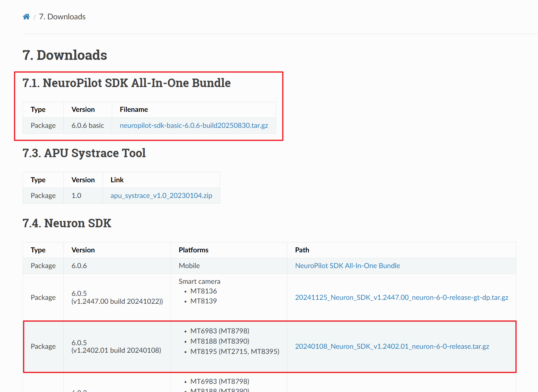Click the Platforms column header

193,250
